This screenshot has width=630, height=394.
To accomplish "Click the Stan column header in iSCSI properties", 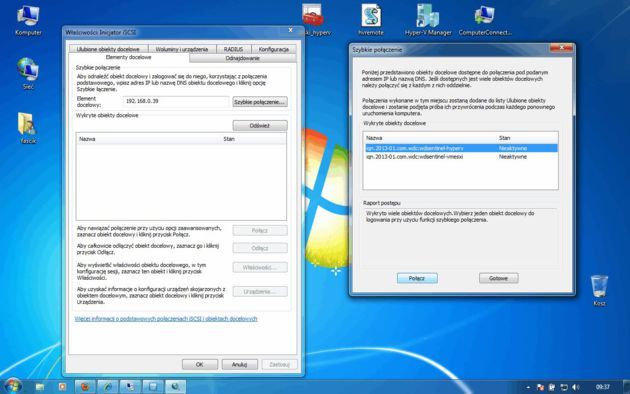I will click(x=254, y=139).
